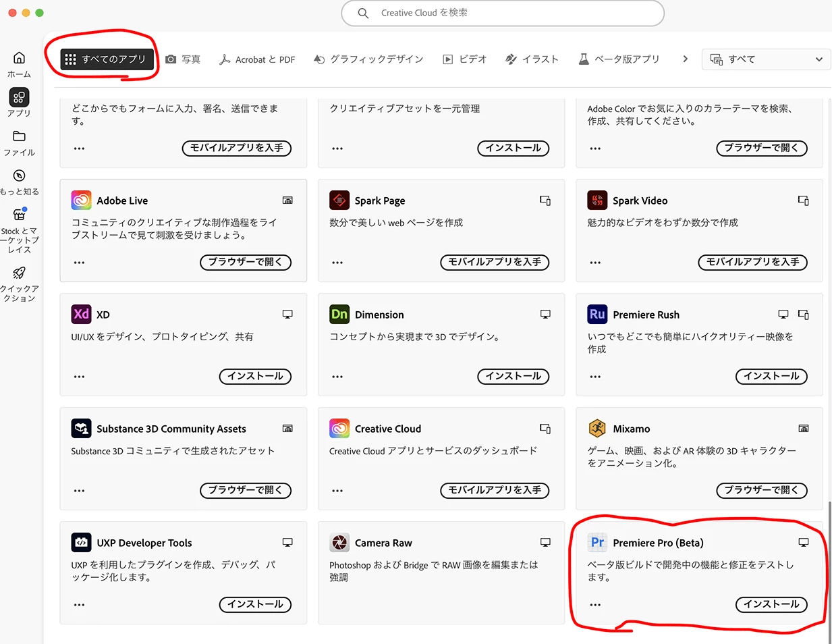Open the クイックアクション rocket icon
The width and height of the screenshot is (832, 644).
coord(19,273)
